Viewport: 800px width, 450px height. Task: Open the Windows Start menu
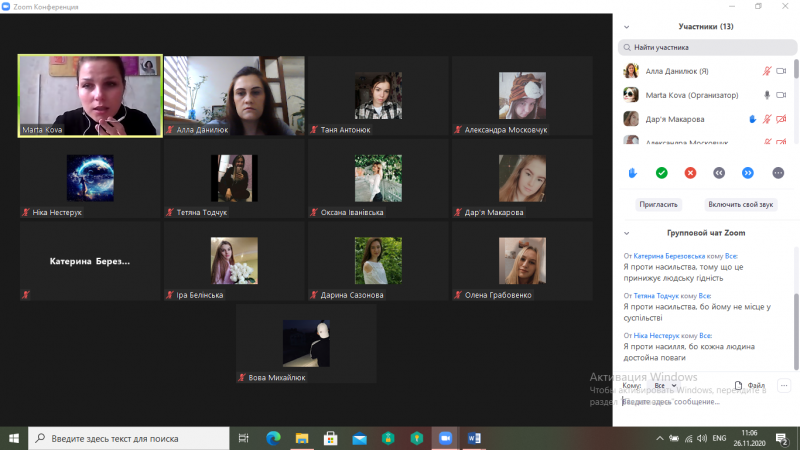point(14,438)
